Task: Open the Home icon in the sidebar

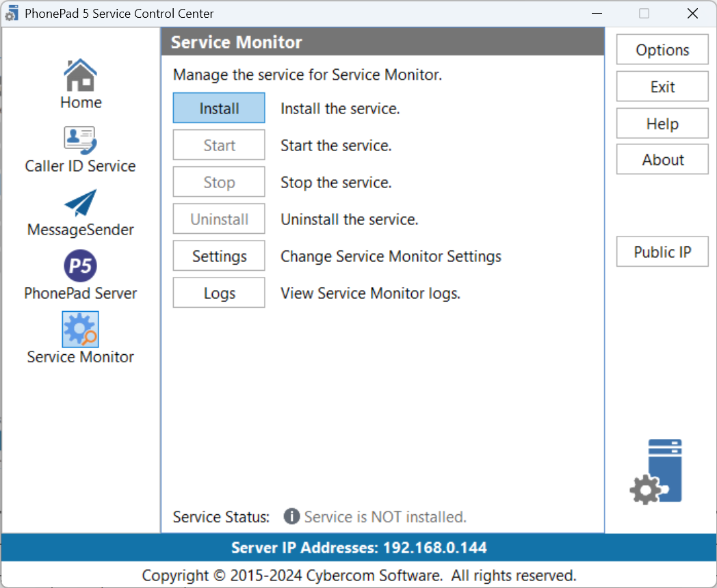Action: tap(81, 75)
